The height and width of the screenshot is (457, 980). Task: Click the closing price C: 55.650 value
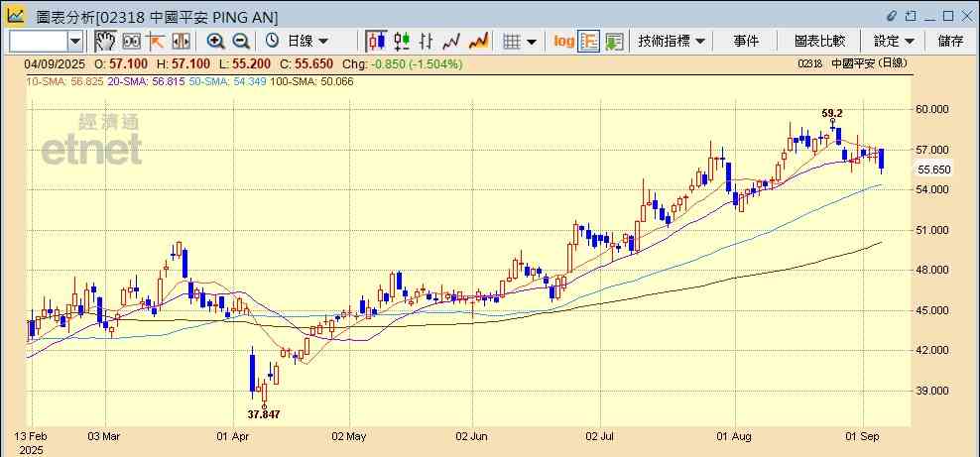pyautogui.click(x=306, y=64)
